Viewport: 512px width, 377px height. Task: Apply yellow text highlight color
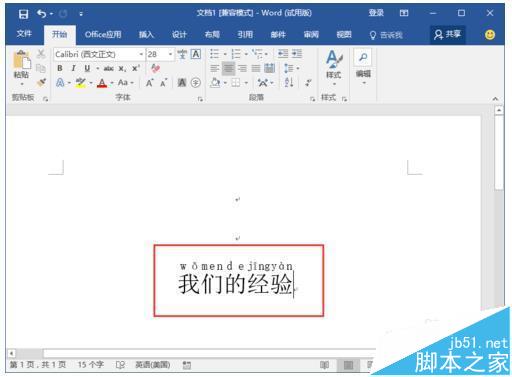point(80,82)
